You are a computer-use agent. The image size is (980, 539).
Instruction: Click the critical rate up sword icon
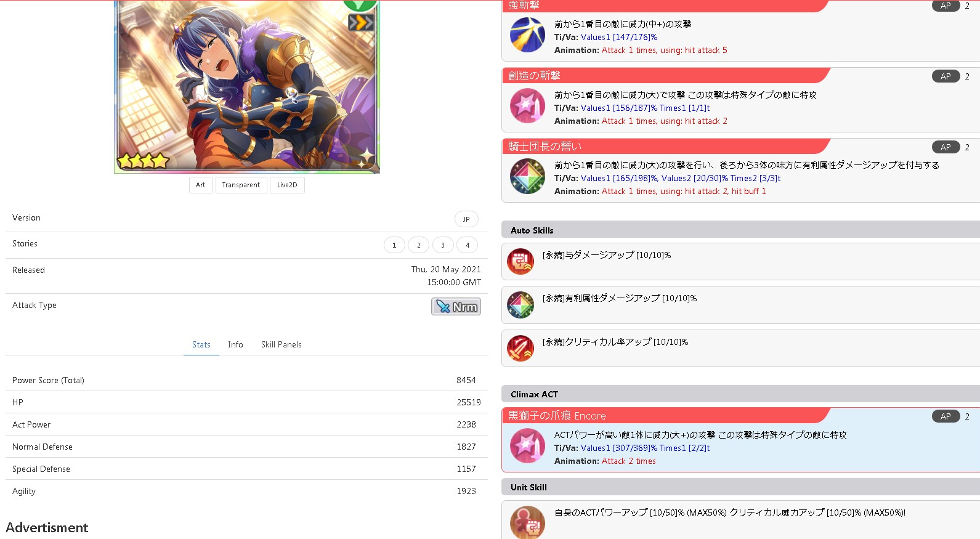click(520, 348)
